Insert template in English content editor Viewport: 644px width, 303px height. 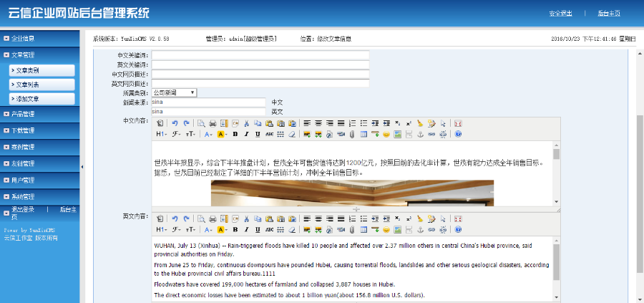point(224,218)
